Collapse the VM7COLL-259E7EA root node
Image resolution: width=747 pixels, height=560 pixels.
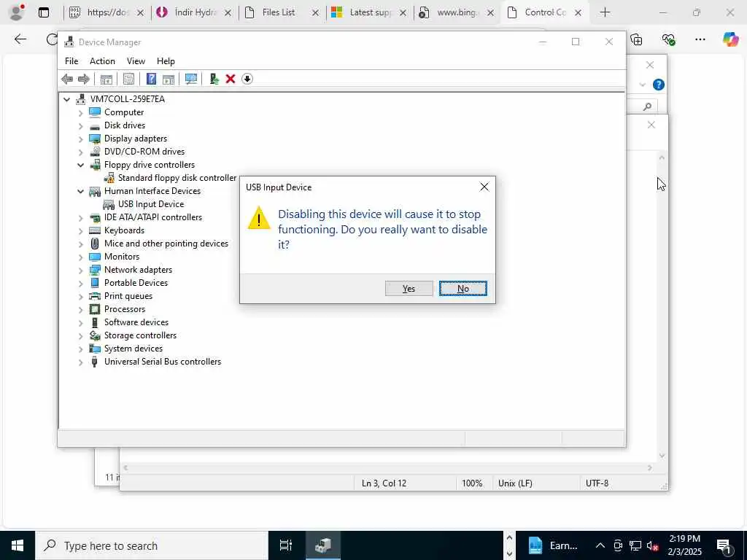point(66,99)
